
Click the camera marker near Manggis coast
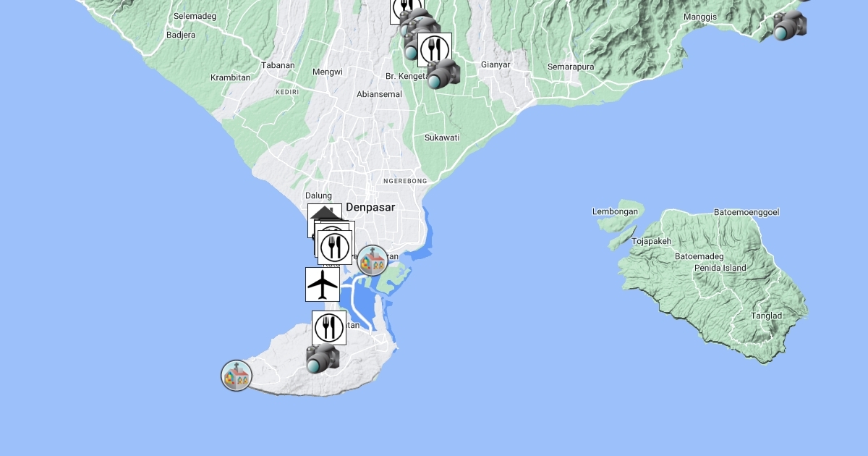click(789, 25)
